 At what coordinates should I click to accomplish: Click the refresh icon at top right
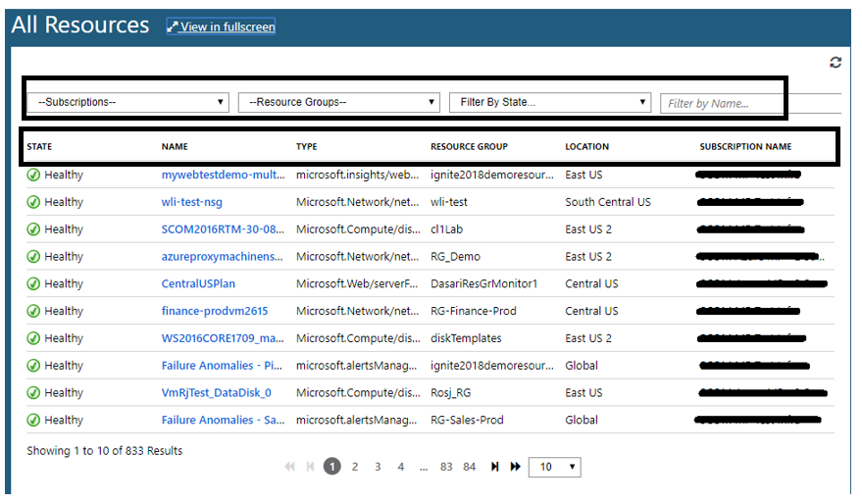click(x=836, y=63)
